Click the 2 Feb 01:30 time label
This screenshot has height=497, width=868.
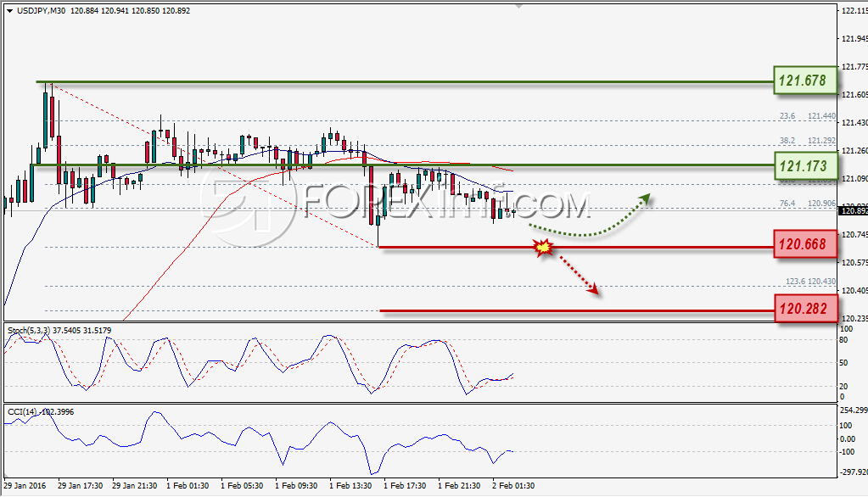(x=513, y=485)
